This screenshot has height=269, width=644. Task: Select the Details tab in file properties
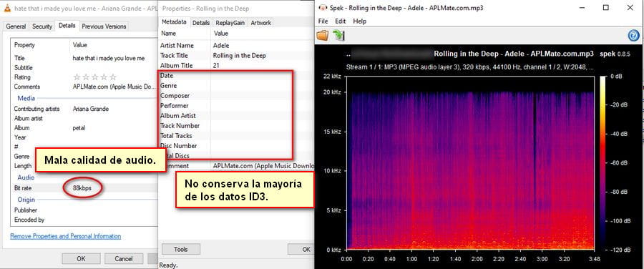click(x=67, y=26)
